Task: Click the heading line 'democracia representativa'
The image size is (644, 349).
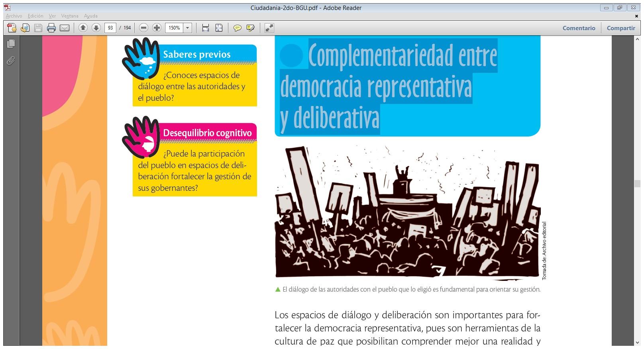Action: [x=376, y=87]
